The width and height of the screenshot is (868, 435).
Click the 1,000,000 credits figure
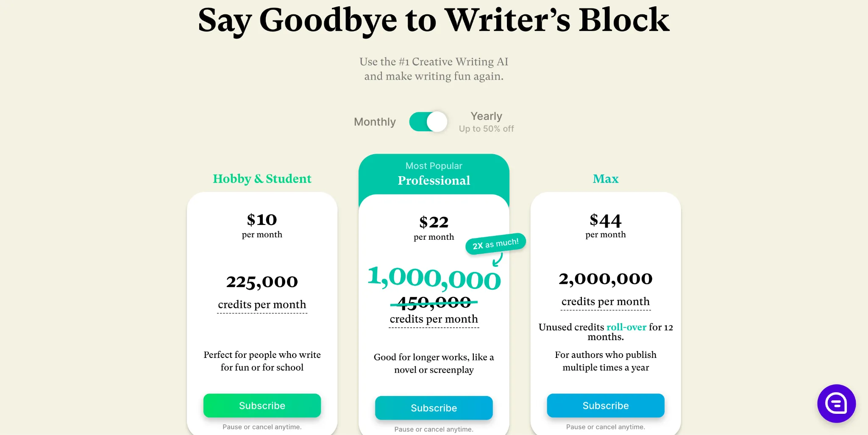coord(434,279)
